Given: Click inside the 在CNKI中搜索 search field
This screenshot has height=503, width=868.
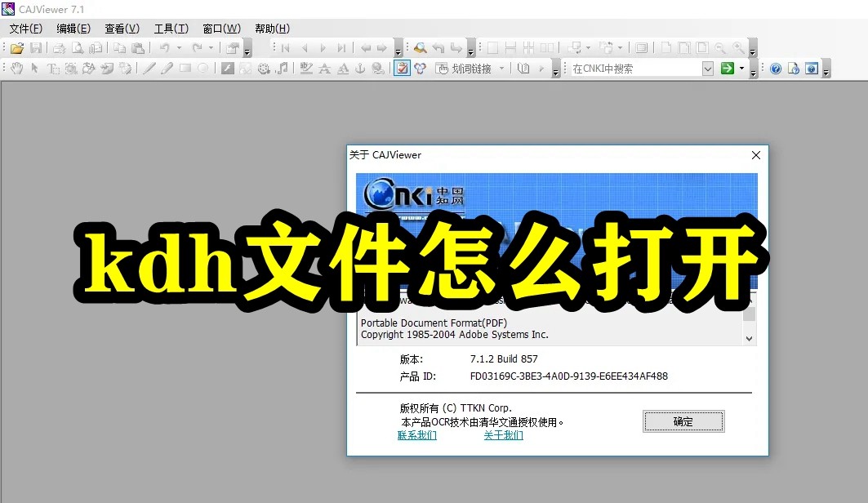Looking at the screenshot, I should click(x=635, y=69).
